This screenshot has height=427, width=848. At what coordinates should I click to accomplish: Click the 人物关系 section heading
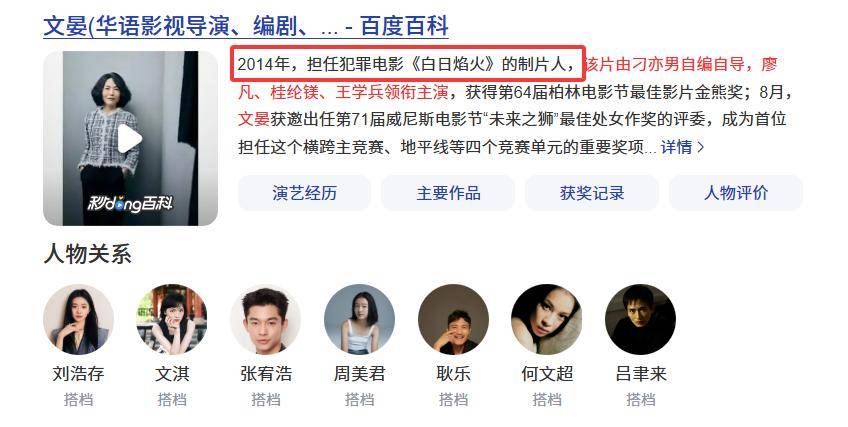click(88, 254)
